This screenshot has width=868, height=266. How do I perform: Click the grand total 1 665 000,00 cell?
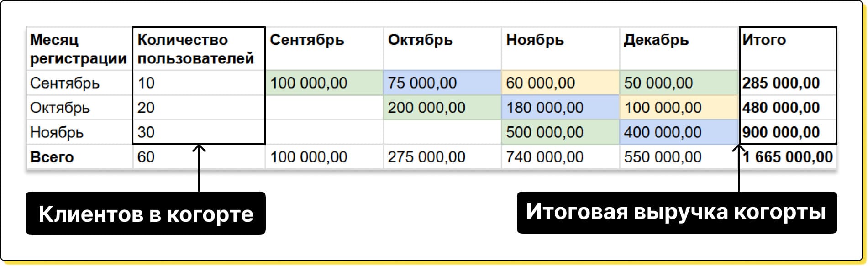tap(788, 157)
